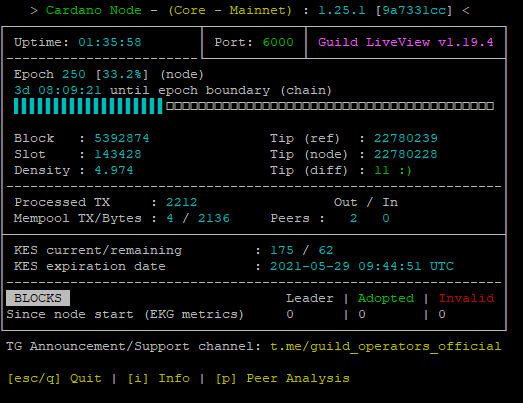Click the node version 1.25.1
This screenshot has width=523, height=403.
[x=342, y=10]
